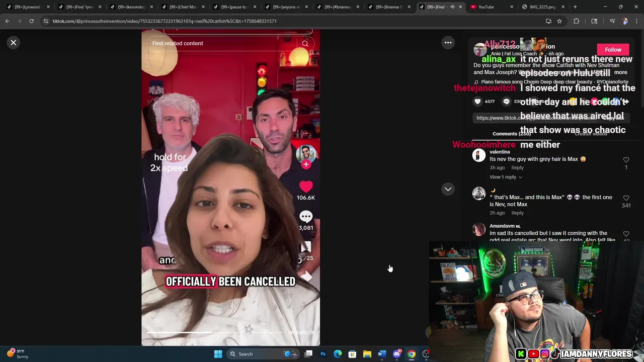Open the weather widget showing 91°F Sunny
The width and height of the screenshot is (644, 362).
(x=18, y=354)
